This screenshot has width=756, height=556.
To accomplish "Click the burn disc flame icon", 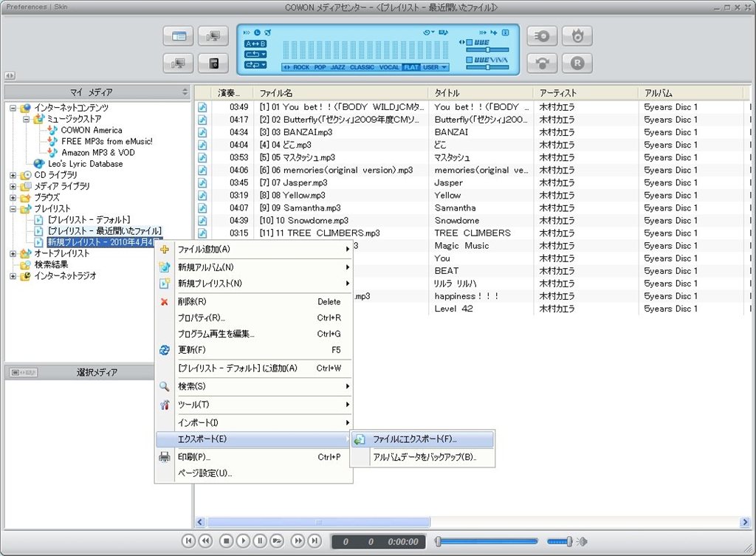I will point(577,35).
